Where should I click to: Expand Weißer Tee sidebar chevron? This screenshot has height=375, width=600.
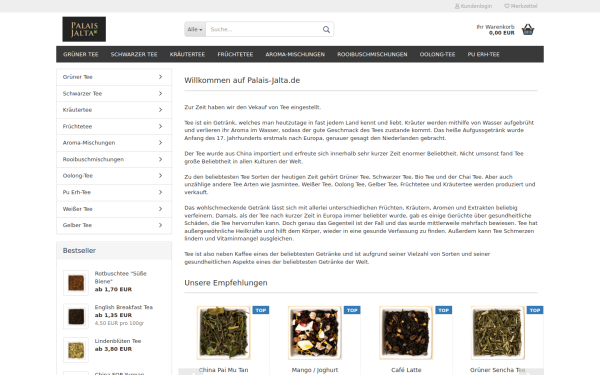tap(160, 209)
